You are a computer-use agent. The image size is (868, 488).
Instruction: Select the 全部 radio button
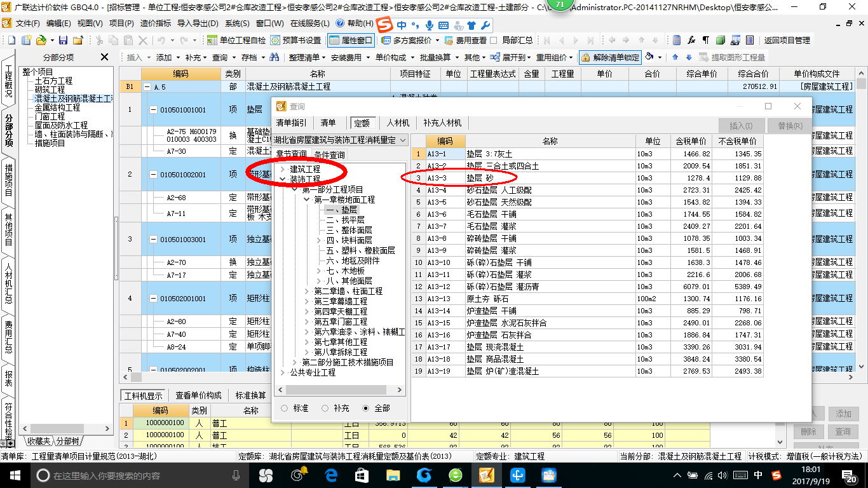(x=365, y=408)
